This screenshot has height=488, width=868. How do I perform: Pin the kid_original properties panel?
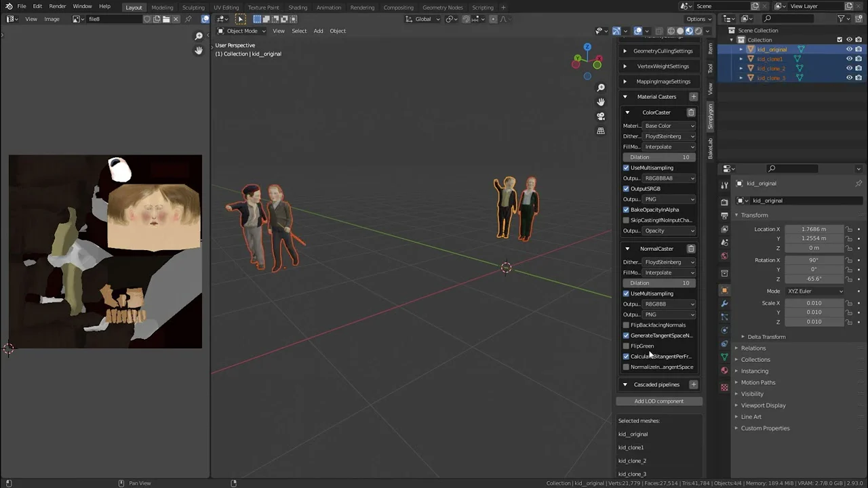858,184
